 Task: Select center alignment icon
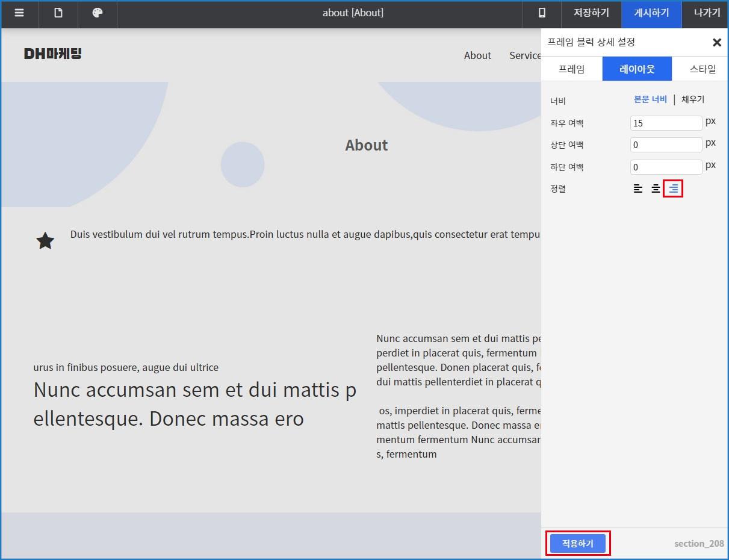pyautogui.click(x=656, y=189)
